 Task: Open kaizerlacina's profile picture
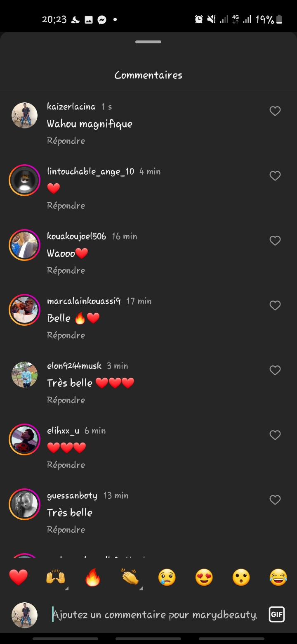pyautogui.click(x=24, y=115)
